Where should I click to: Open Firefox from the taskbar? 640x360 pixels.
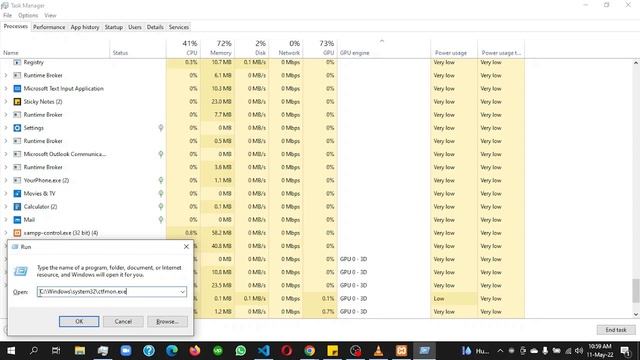(x=195, y=351)
